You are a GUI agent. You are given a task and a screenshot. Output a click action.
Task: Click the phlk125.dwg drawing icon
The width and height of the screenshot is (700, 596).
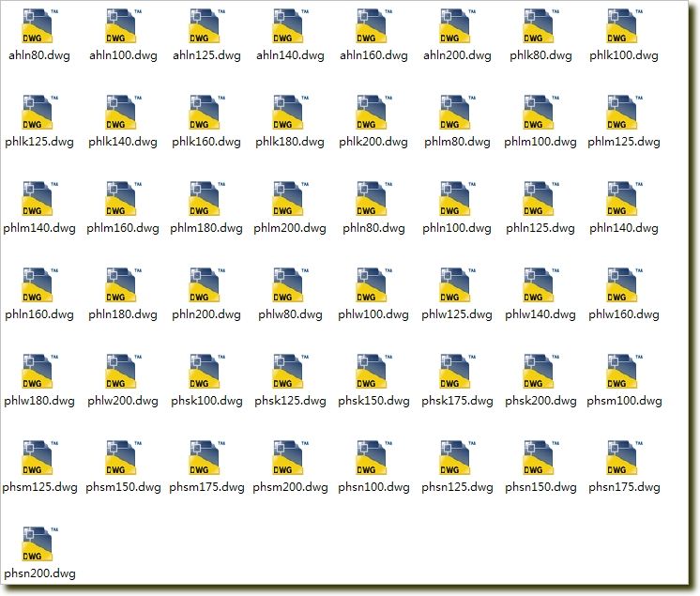(x=38, y=113)
